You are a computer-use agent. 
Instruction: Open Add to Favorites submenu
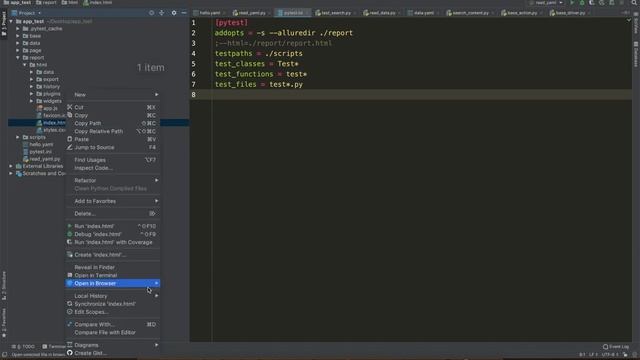[113, 201]
